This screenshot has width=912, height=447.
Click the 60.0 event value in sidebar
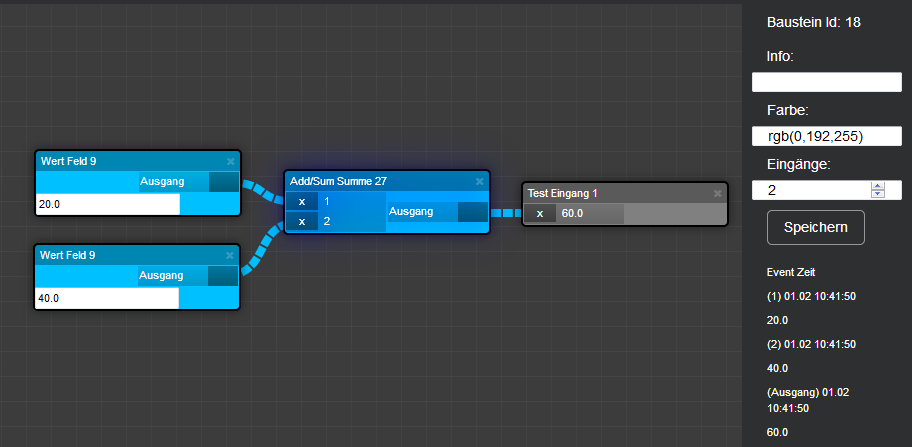pos(778,432)
